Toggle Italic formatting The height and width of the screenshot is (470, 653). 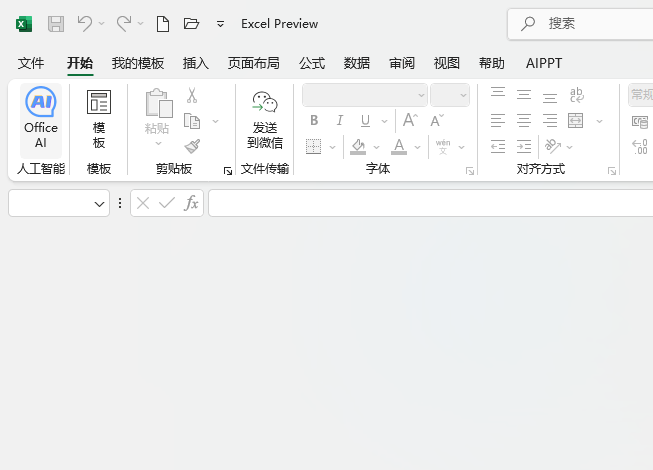pos(340,121)
